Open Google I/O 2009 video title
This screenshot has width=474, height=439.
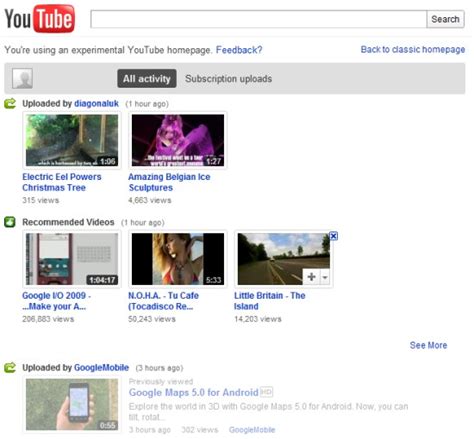56,301
